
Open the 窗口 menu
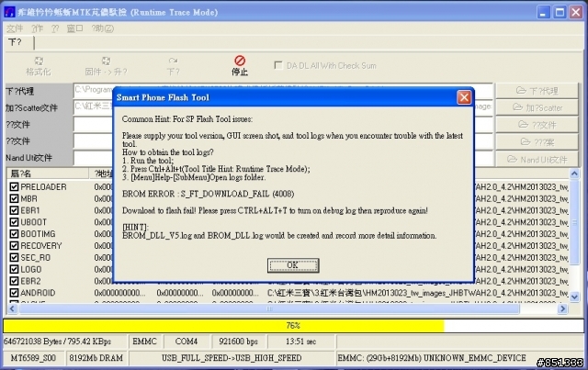[x=74, y=28]
